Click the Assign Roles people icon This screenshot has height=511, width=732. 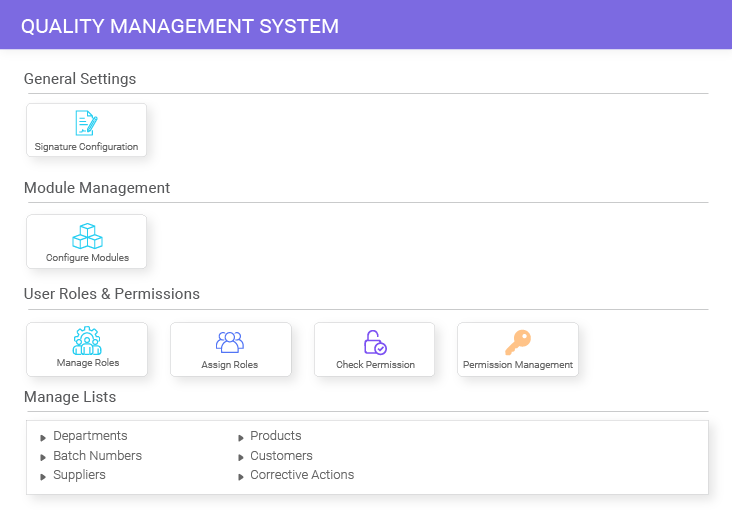coord(230,342)
